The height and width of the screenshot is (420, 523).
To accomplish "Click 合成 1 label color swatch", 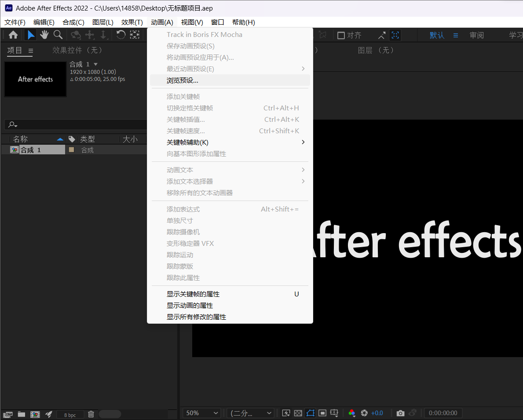I will 71,150.
